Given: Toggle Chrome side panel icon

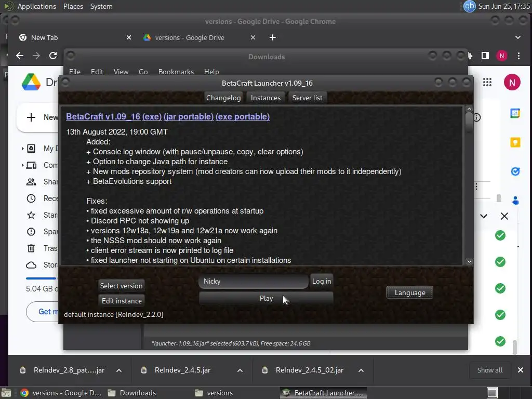Looking at the screenshot, I should pos(485,56).
